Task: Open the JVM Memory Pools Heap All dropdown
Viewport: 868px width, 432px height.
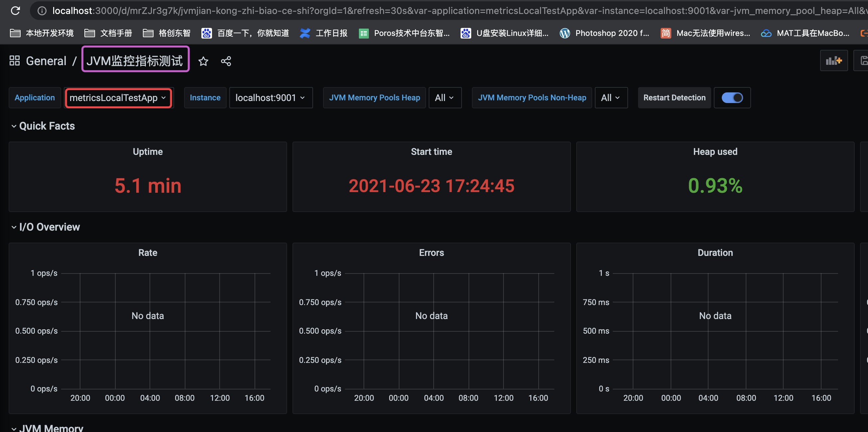Action: point(445,98)
